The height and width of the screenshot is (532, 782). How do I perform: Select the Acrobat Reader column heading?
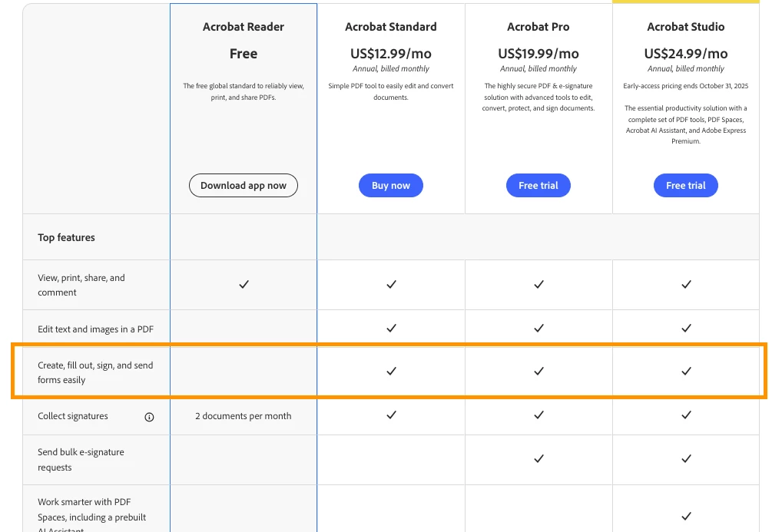point(244,27)
